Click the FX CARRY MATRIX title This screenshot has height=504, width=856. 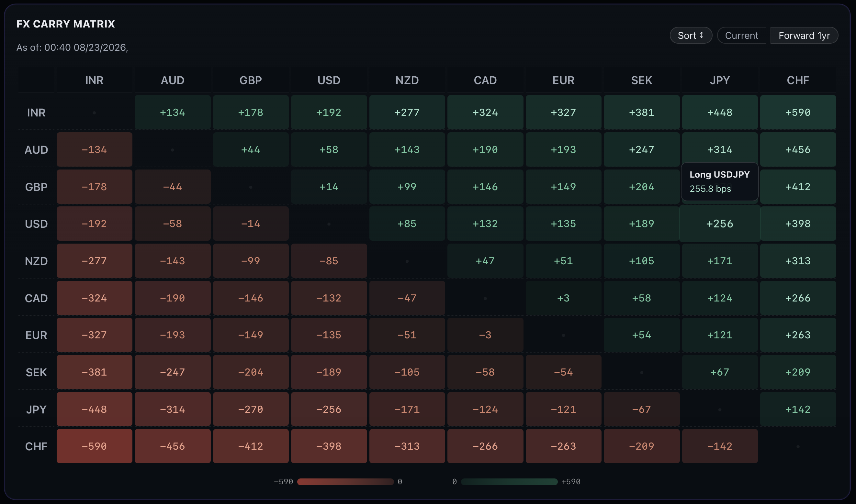pyautogui.click(x=66, y=24)
